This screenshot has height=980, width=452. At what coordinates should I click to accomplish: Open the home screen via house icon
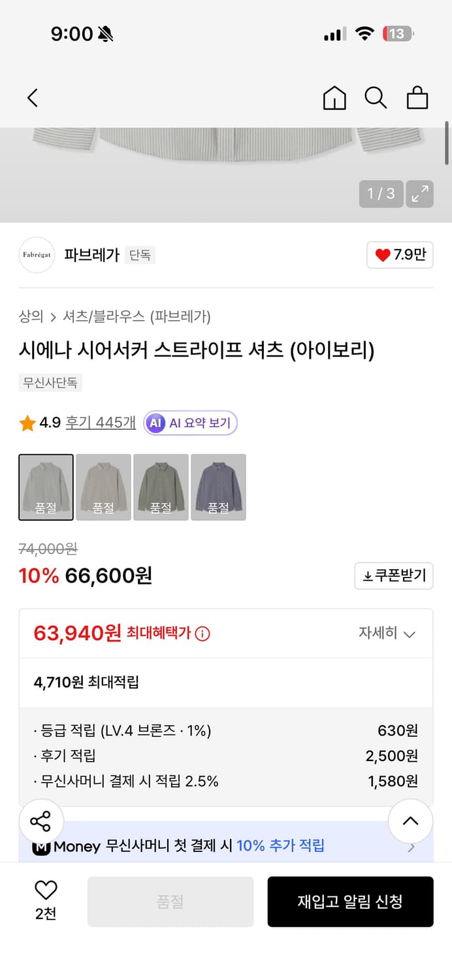point(334,97)
